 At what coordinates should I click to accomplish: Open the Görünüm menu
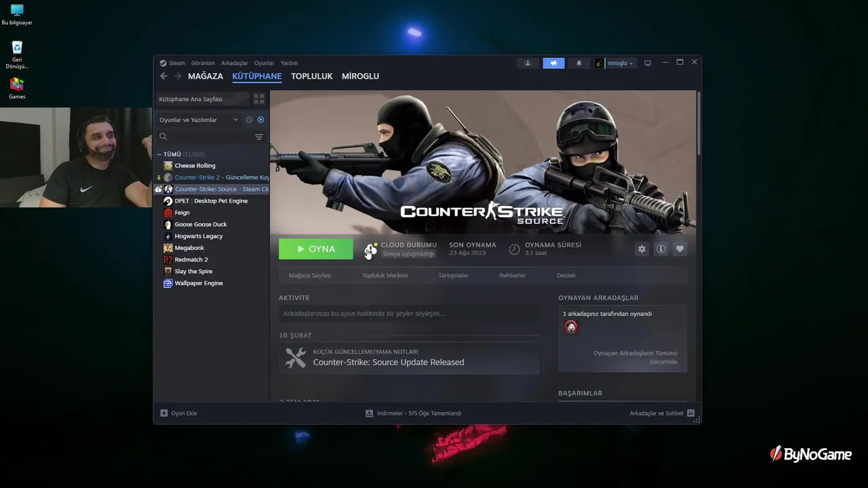tap(203, 63)
